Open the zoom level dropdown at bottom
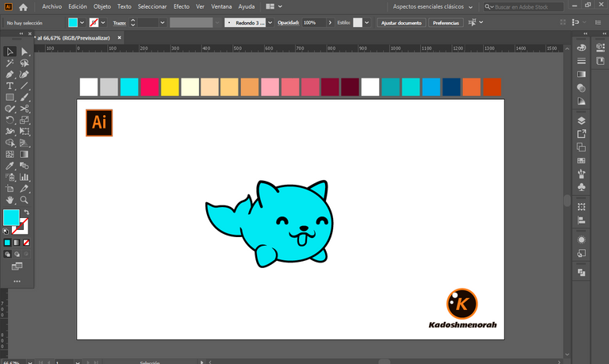The height and width of the screenshot is (364, 609). [30, 362]
